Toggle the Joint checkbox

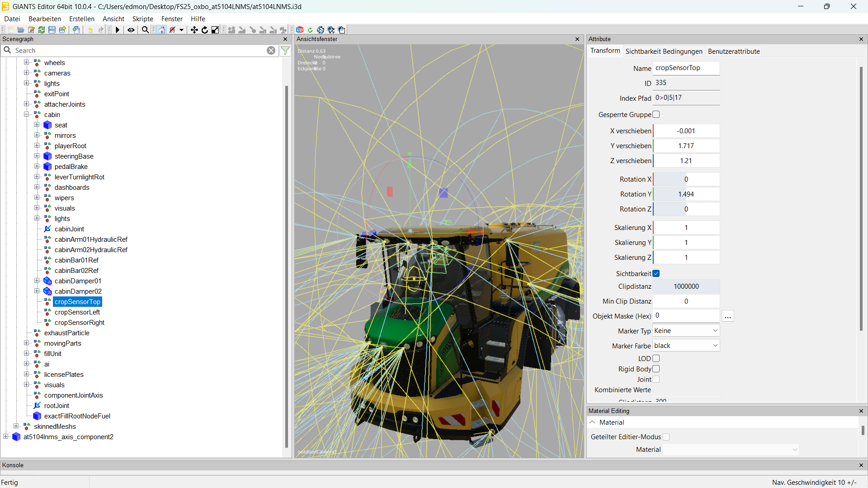(656, 379)
